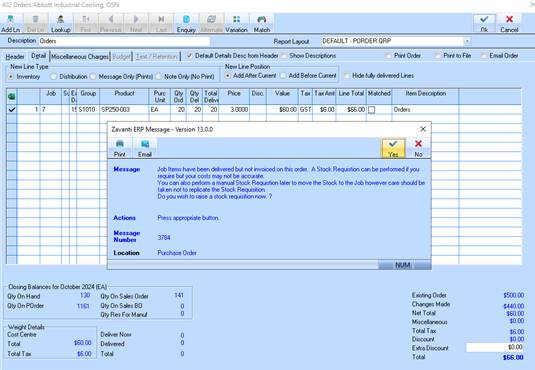Expand the Report Layout dropdown

pos(467,41)
